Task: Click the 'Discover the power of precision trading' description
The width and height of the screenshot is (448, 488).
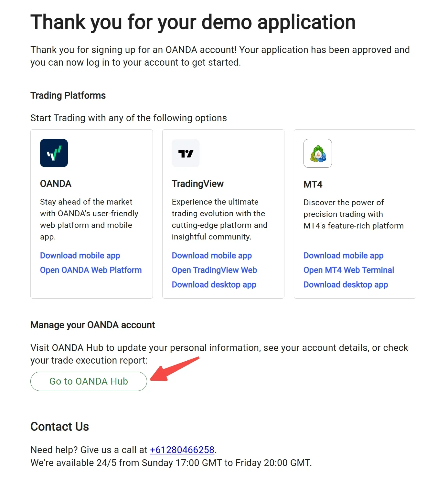Action: coord(354,214)
